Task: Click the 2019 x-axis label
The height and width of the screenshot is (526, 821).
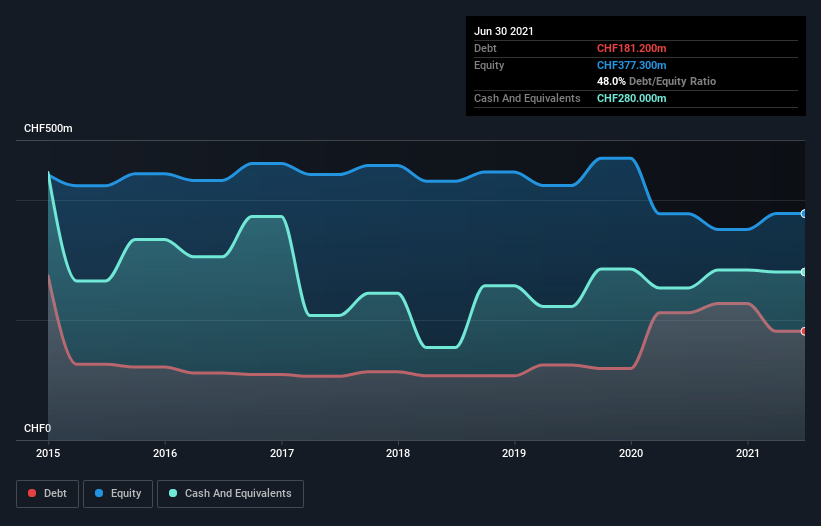Action: [514, 453]
